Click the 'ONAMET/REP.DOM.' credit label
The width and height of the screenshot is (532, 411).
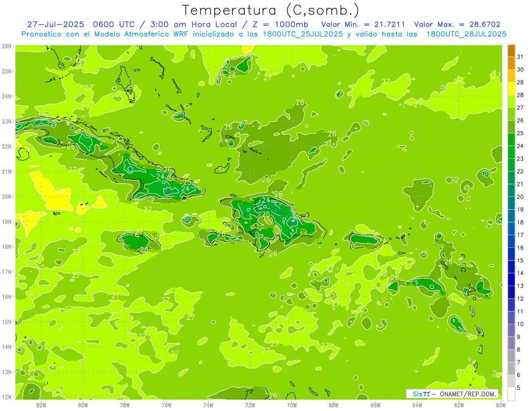468,394
